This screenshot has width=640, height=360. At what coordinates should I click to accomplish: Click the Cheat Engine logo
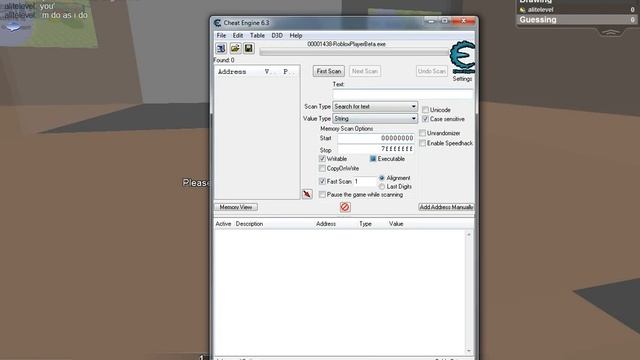(462, 57)
